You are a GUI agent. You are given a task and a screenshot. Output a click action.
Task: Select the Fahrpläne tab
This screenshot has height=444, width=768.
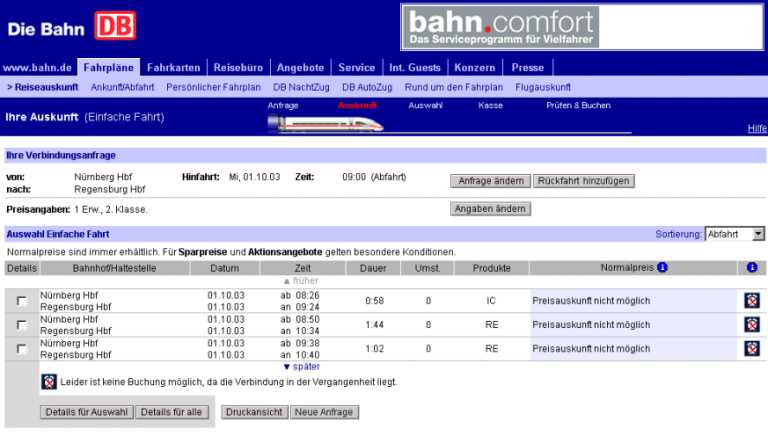109,67
